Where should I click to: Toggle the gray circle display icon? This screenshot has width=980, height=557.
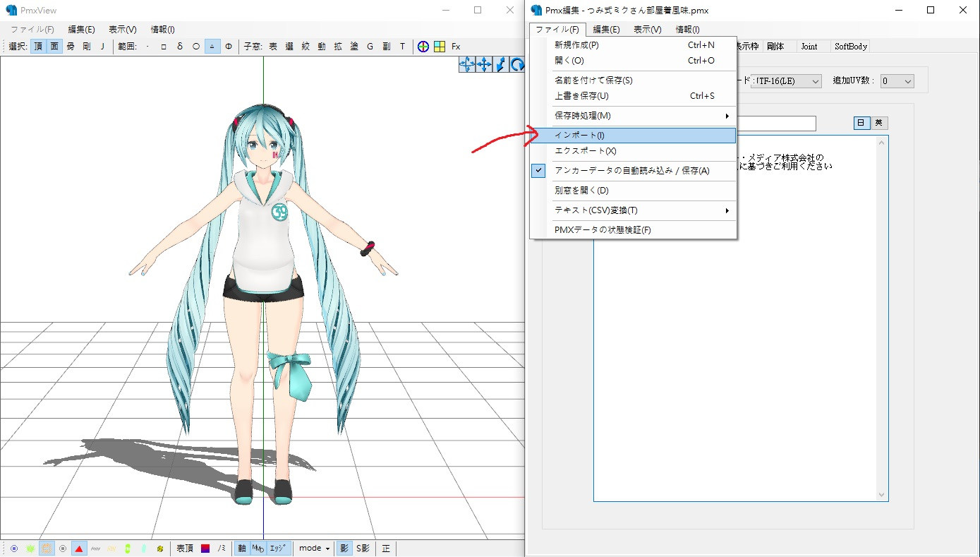[x=63, y=548]
